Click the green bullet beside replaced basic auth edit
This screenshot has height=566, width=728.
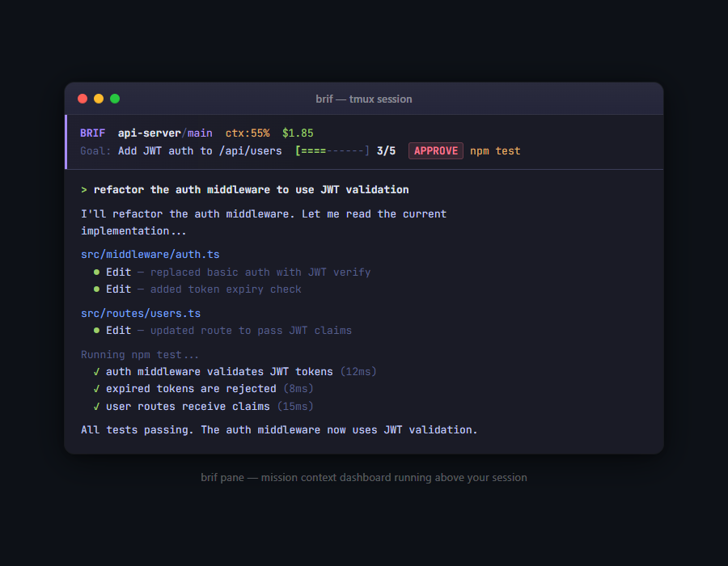pos(96,272)
